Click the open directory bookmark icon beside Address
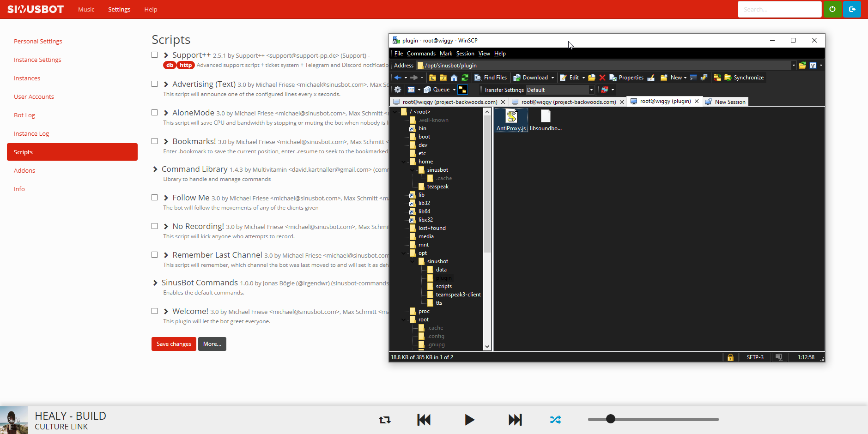The height and width of the screenshot is (434, 868). tap(802, 66)
